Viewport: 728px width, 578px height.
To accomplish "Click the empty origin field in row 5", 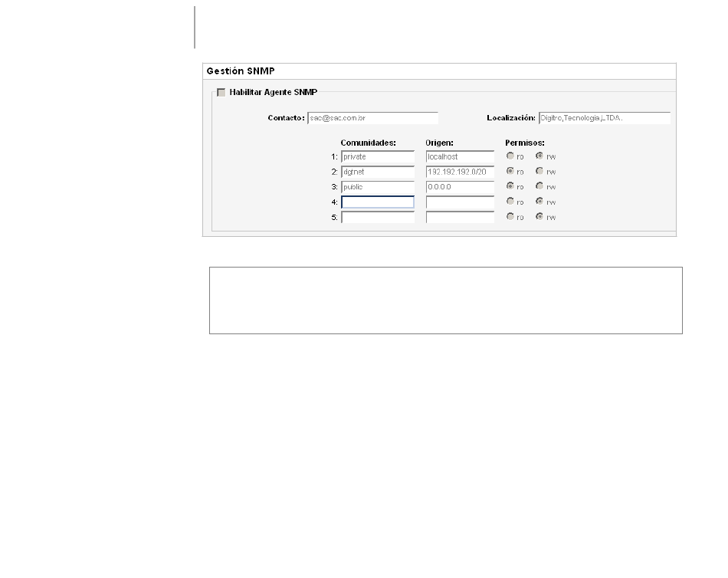I will click(460, 217).
